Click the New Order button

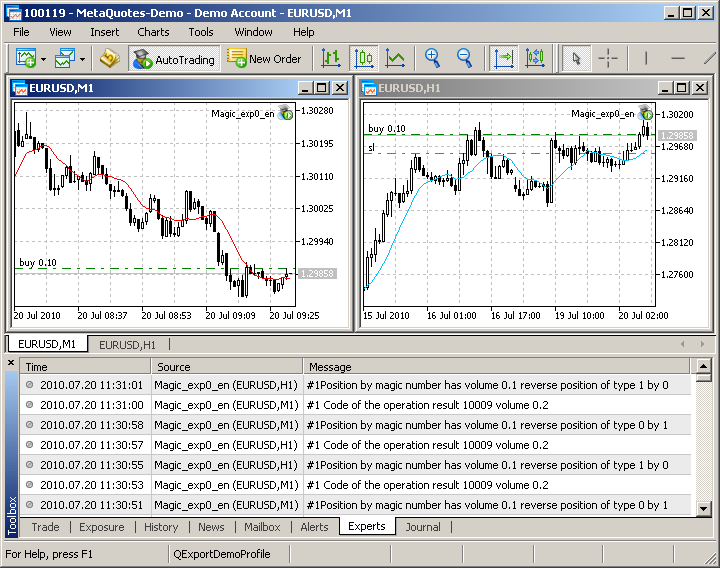tap(264, 59)
